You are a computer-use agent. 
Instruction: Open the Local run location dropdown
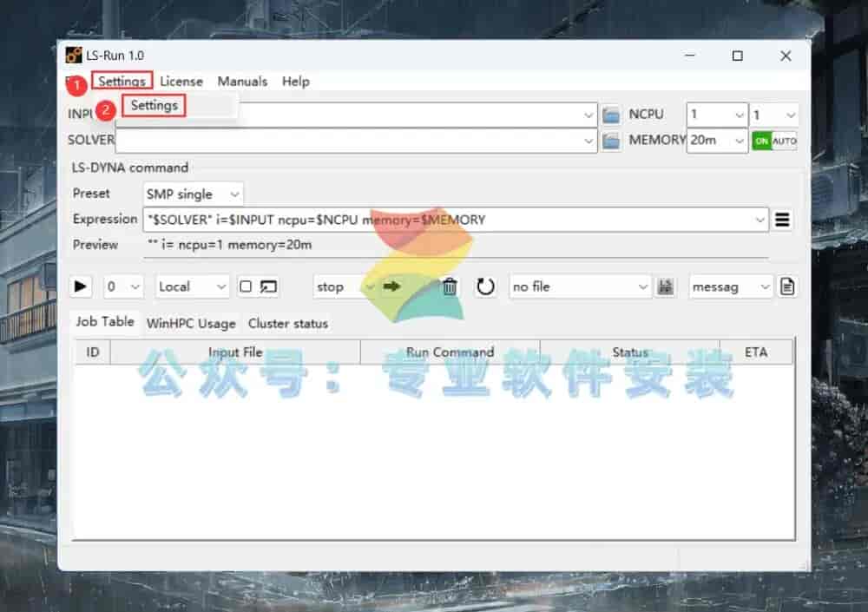192,286
